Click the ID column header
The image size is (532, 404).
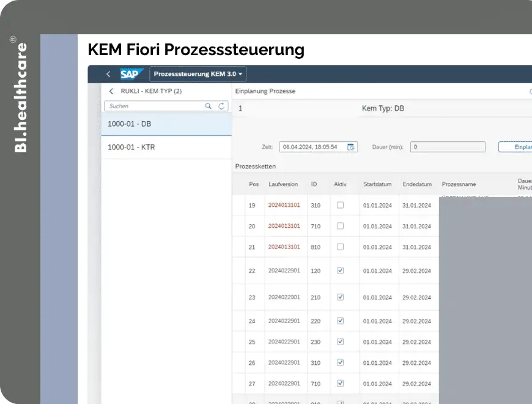pyautogui.click(x=314, y=184)
